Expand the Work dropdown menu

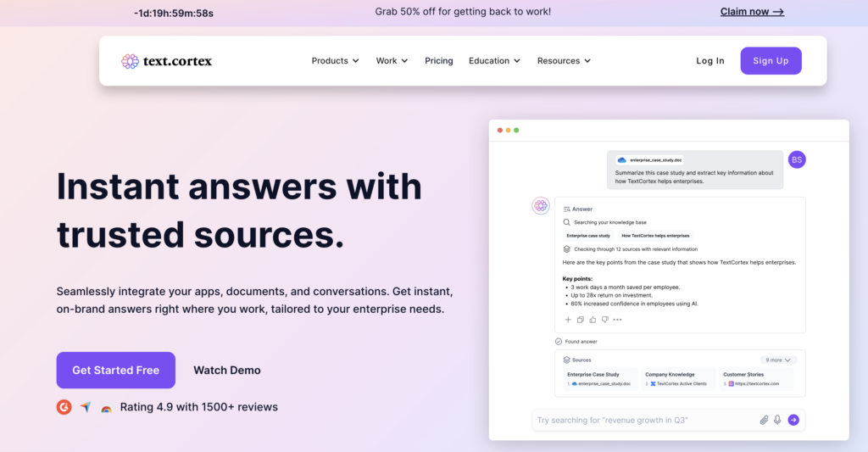[x=392, y=61]
